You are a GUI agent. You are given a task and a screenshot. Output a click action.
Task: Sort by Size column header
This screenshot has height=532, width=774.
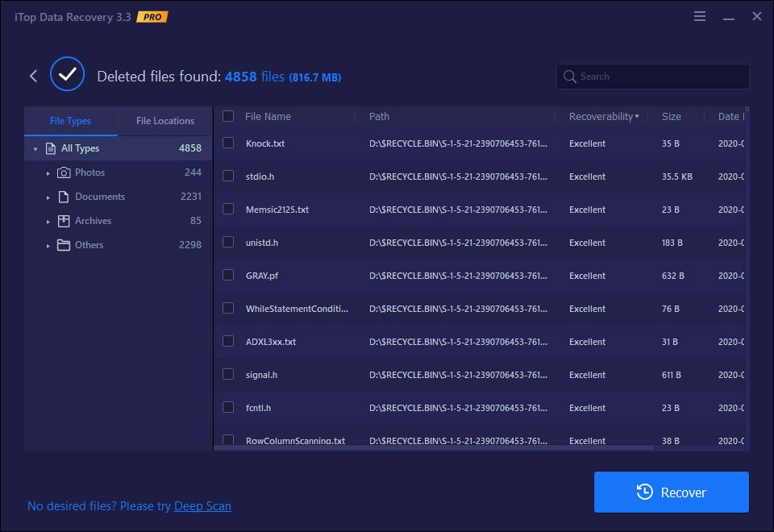click(672, 116)
